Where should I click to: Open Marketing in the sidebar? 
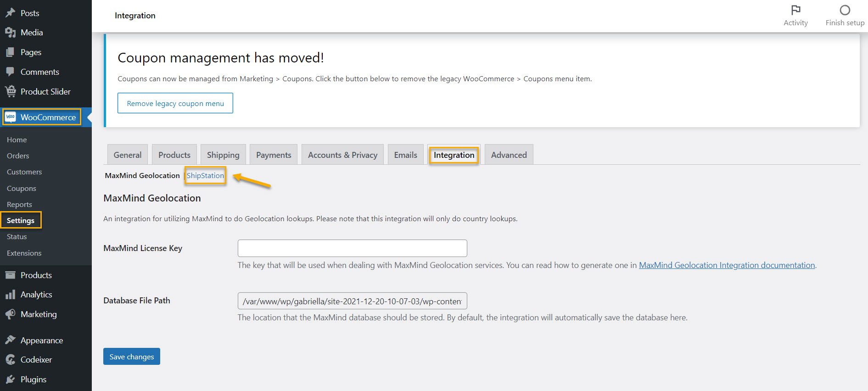pos(39,314)
